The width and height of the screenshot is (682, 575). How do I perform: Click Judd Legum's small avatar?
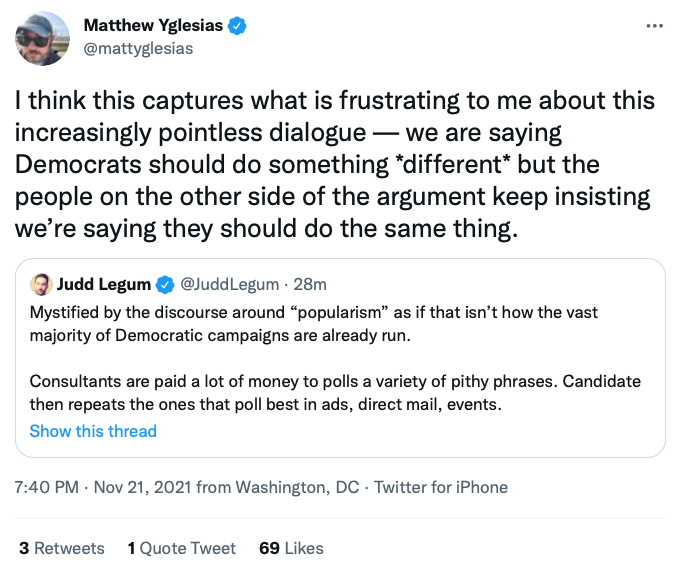(41, 284)
